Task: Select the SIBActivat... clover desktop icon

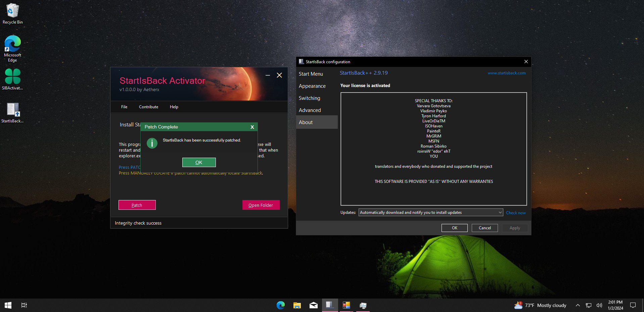Action: tap(13, 79)
